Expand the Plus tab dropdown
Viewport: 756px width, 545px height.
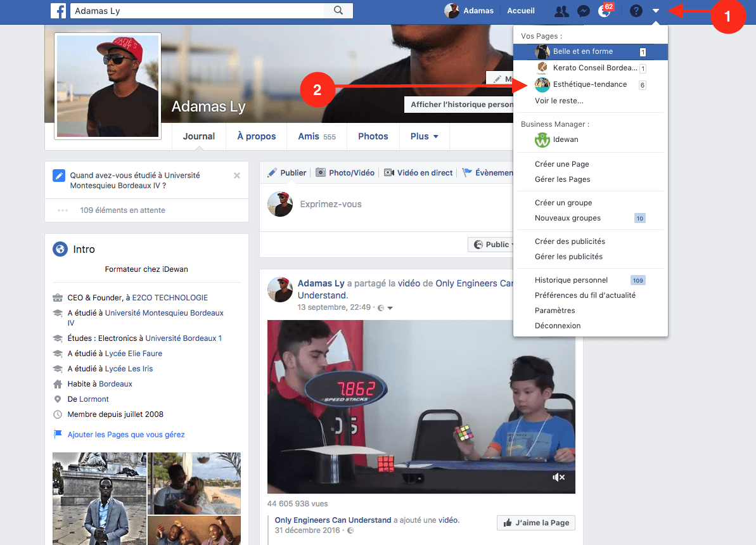tap(424, 136)
